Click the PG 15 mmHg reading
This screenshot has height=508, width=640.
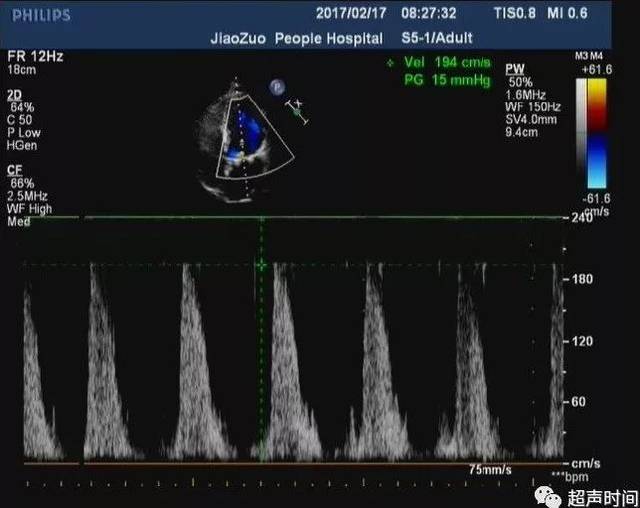[x=447, y=80]
